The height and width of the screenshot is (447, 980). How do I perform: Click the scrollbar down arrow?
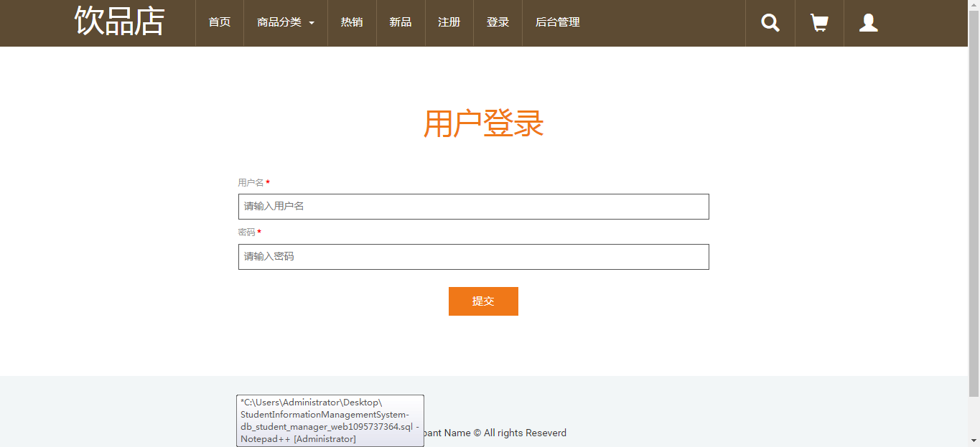(x=974, y=441)
